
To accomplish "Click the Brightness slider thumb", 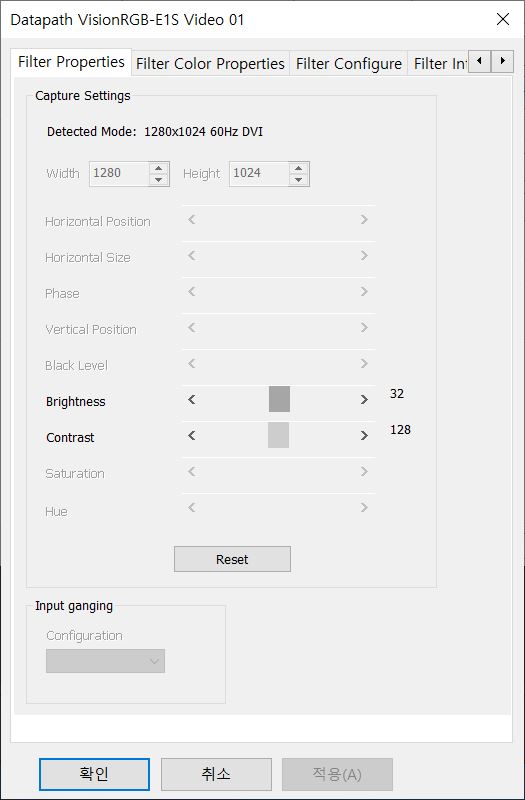I will click(279, 399).
